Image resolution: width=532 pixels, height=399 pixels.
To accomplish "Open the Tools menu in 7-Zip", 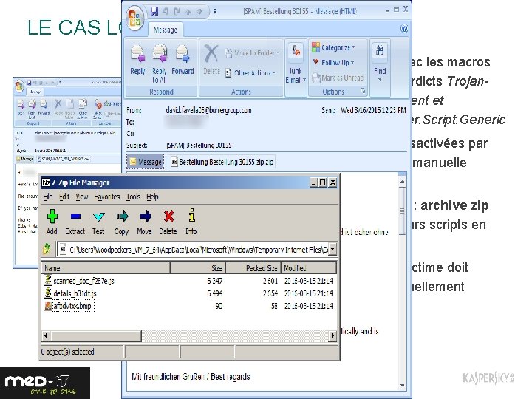I will (133, 197).
